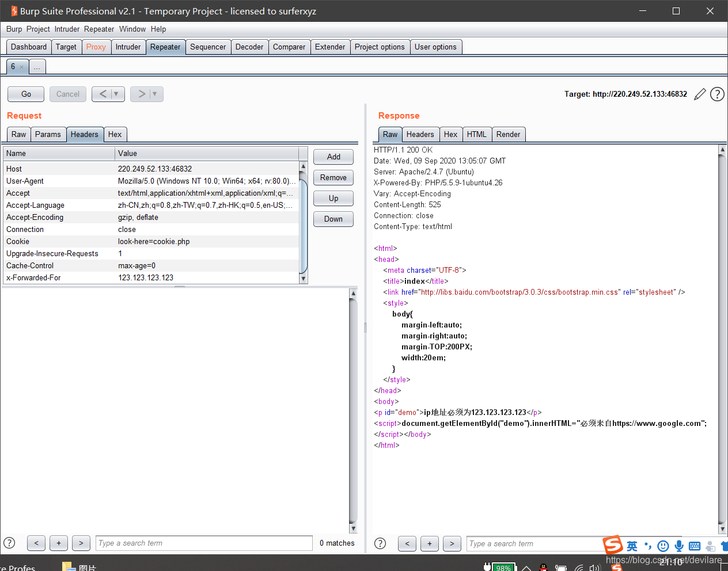This screenshot has height=571, width=728.
Task: Click the taskbar speaker volume icon
Action: 595,568
